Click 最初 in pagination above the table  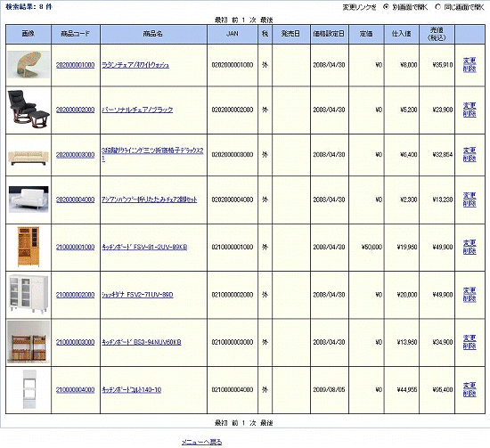(x=221, y=20)
